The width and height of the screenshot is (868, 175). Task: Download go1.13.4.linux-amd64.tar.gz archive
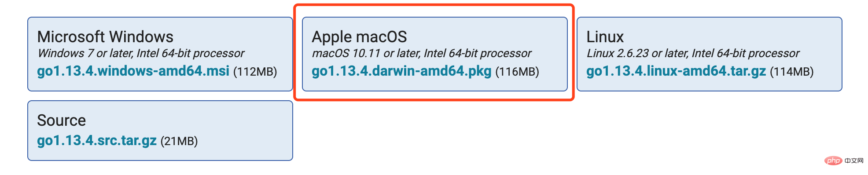pyautogui.click(x=676, y=71)
